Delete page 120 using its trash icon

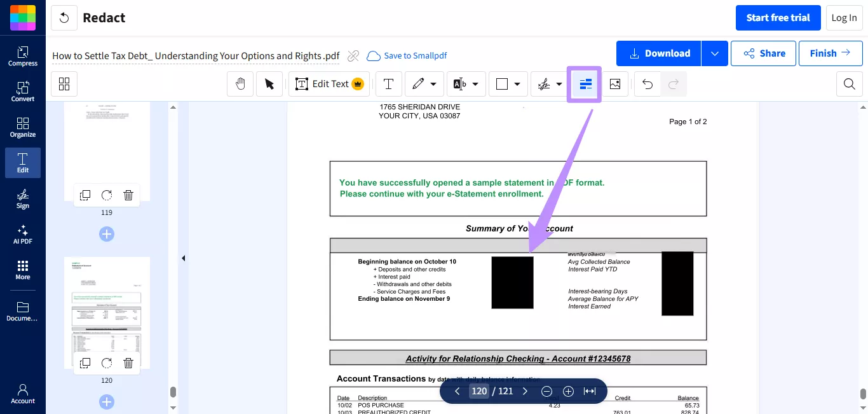128,362
